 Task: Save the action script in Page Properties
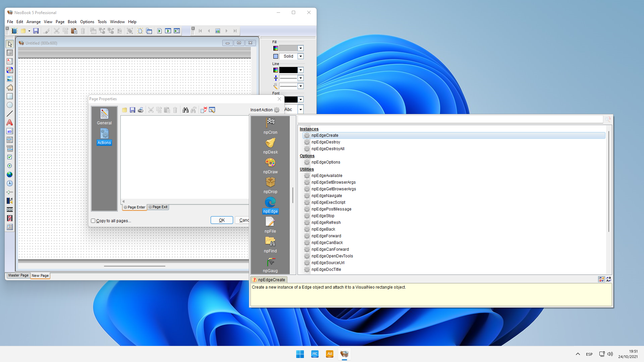coord(132,110)
